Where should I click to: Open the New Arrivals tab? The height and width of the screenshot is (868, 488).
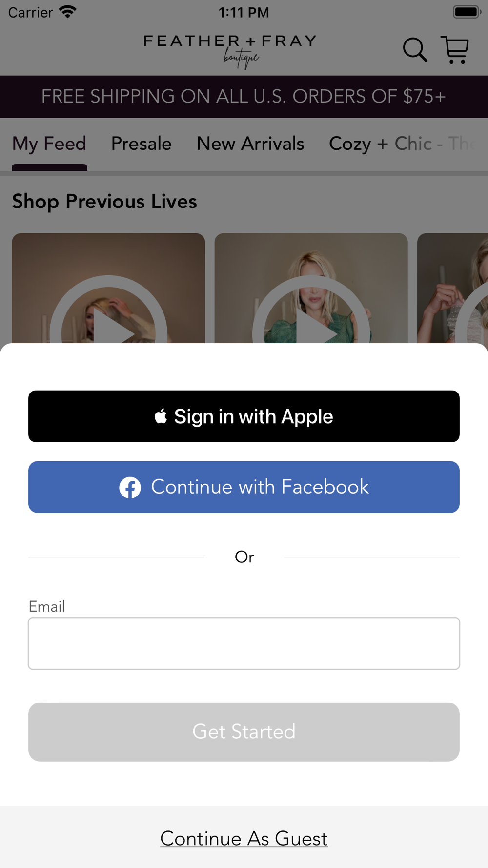pyautogui.click(x=250, y=144)
